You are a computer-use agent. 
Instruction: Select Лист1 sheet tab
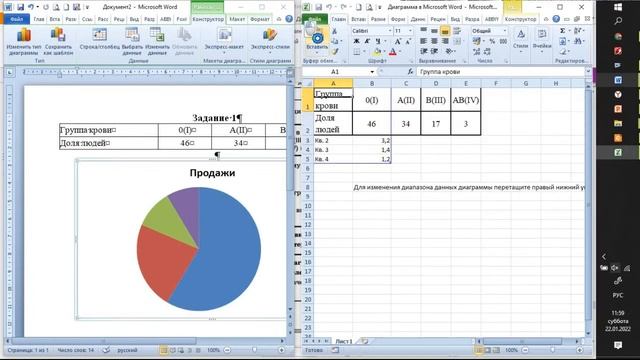click(343, 341)
